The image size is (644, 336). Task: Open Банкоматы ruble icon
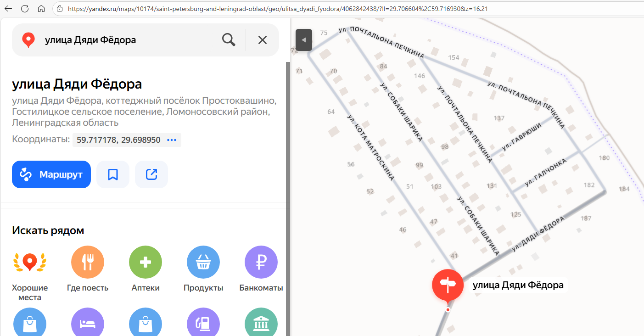pos(261,263)
